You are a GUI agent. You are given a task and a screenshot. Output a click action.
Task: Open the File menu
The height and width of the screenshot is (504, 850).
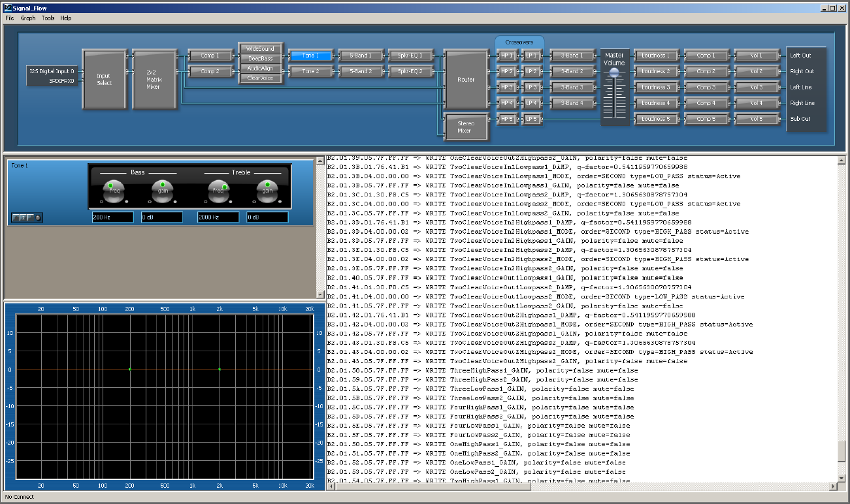pyautogui.click(x=10, y=18)
